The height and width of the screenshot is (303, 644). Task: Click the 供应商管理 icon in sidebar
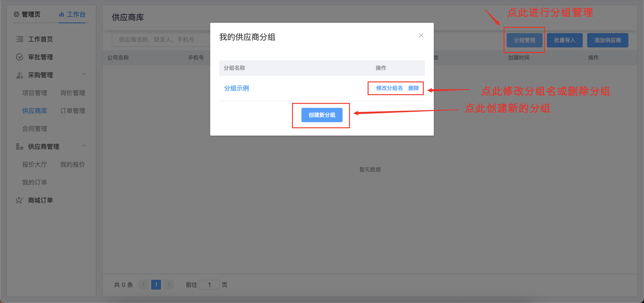tap(20, 147)
